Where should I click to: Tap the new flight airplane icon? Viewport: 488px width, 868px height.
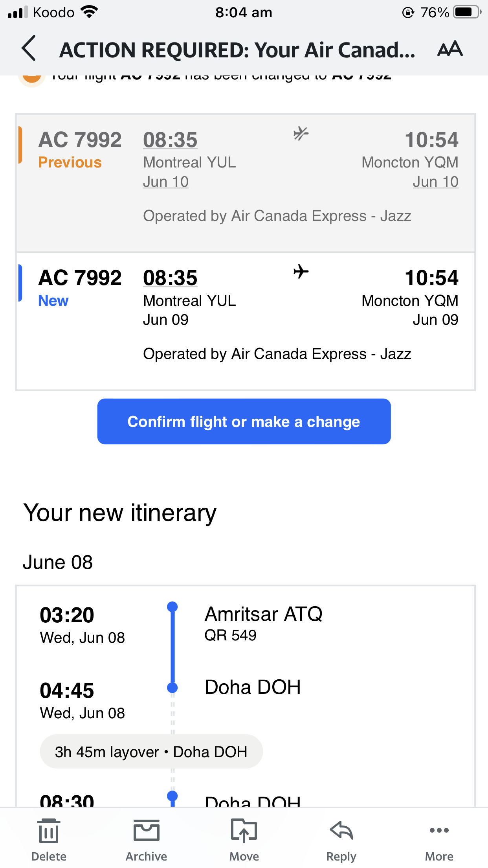301,271
